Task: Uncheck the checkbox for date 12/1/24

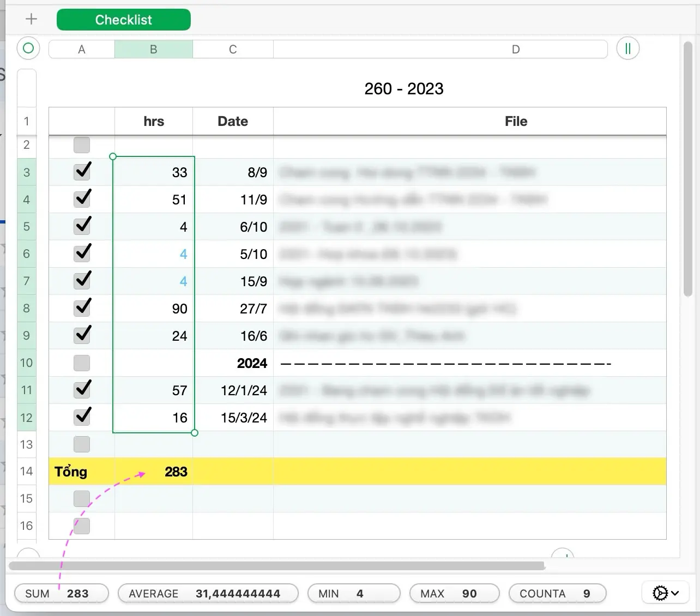Action: click(82, 389)
